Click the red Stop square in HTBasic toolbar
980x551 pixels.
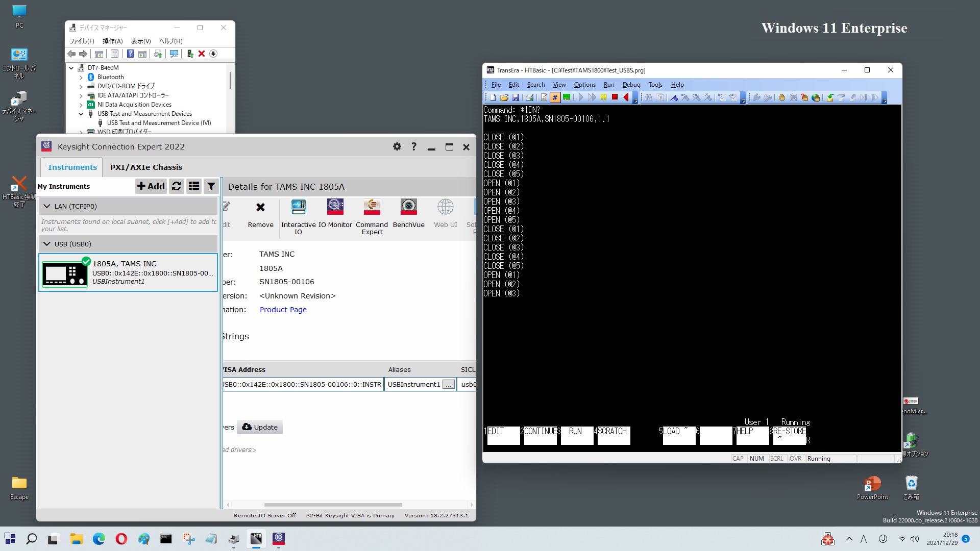click(615, 97)
